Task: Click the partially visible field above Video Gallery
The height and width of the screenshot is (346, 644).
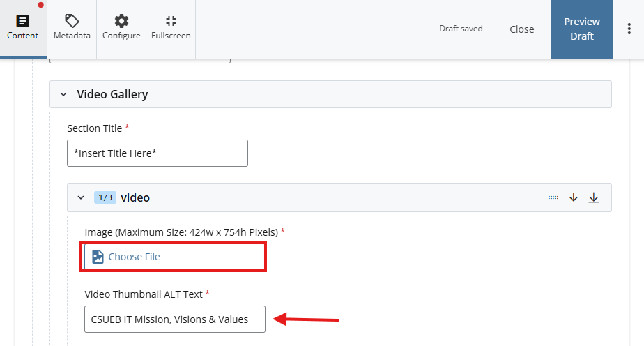Action: coord(139,61)
